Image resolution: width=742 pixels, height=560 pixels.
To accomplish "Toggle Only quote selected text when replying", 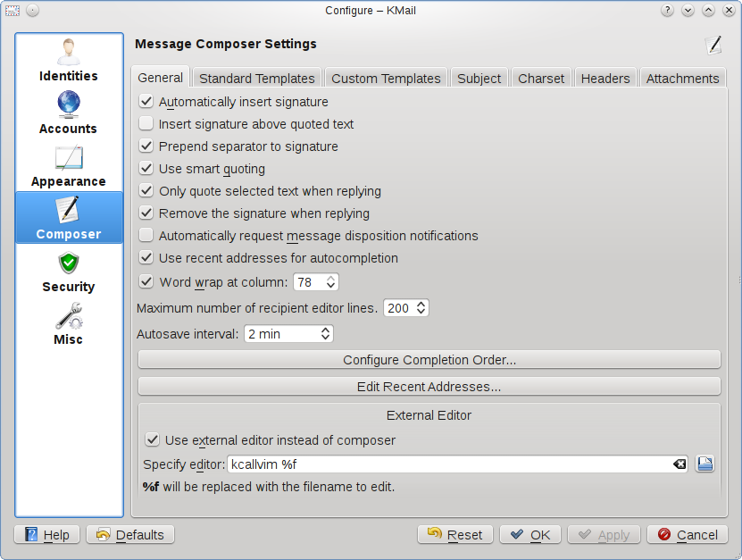I will pos(146,191).
